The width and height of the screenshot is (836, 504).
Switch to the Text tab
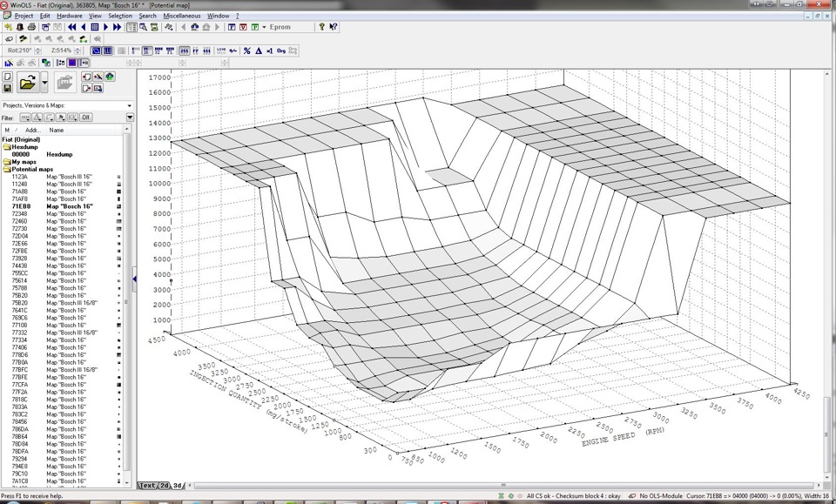click(x=148, y=486)
